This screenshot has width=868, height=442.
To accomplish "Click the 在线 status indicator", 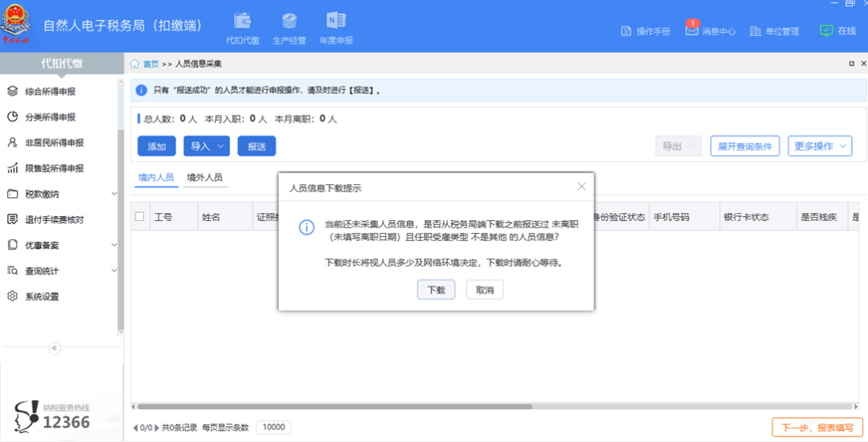I will pyautogui.click(x=837, y=31).
